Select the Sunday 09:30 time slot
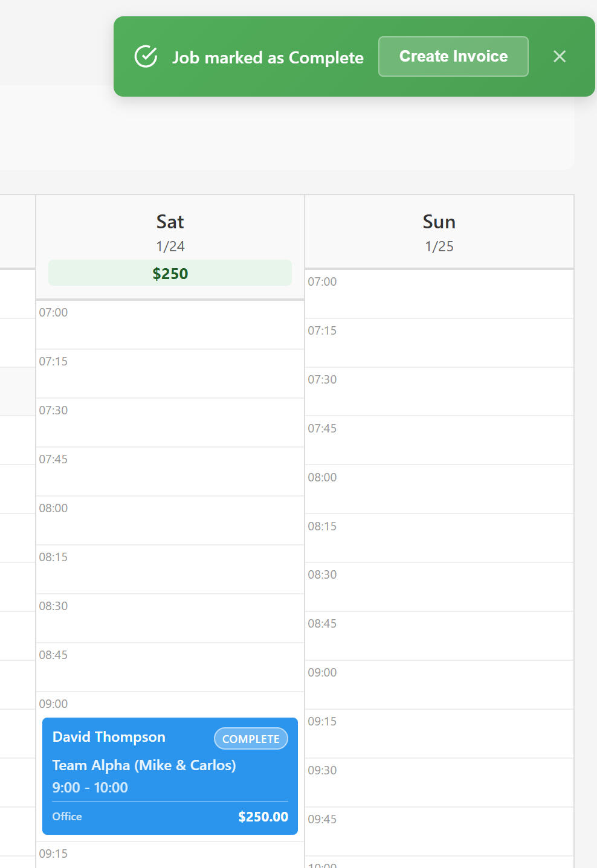 click(x=439, y=783)
